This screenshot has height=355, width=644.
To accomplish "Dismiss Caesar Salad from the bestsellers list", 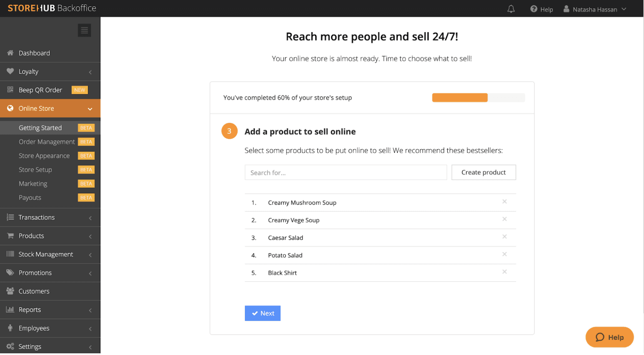I will click(504, 237).
